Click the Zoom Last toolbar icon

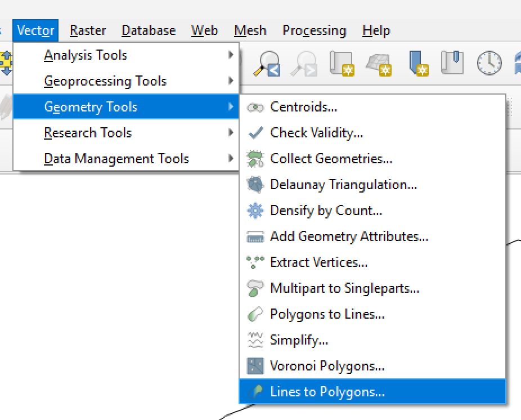268,63
